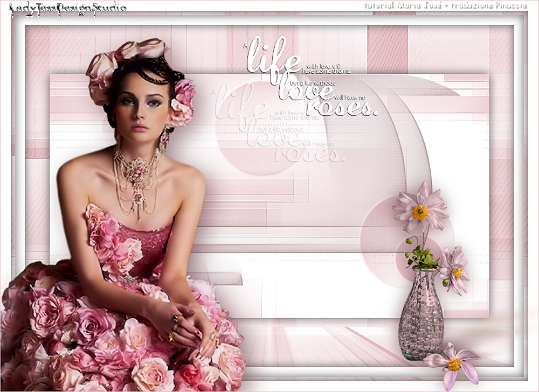Click the pink flower beside her ear

tap(183, 102)
